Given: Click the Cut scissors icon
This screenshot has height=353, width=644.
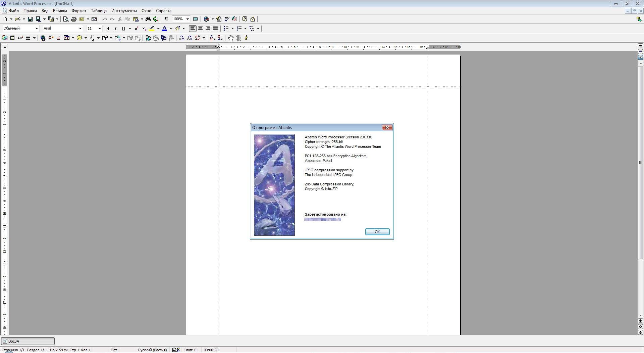Looking at the screenshot, I should [x=120, y=19].
